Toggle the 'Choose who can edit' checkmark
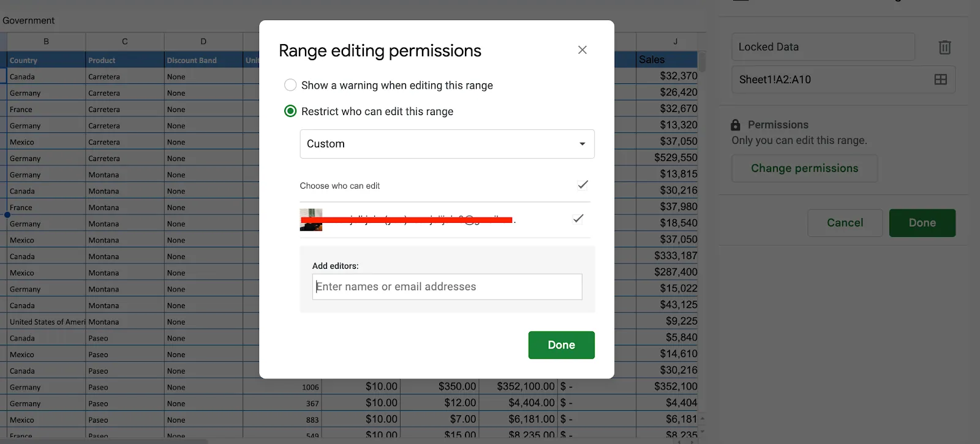The height and width of the screenshot is (444, 980). pyautogui.click(x=582, y=184)
